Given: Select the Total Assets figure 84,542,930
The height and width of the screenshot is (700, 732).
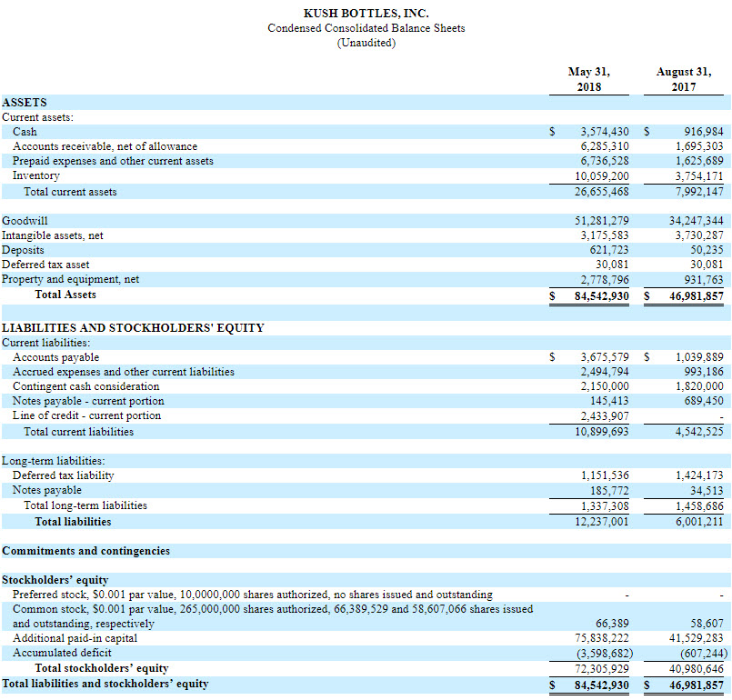Looking at the screenshot, I should pyautogui.click(x=603, y=294).
